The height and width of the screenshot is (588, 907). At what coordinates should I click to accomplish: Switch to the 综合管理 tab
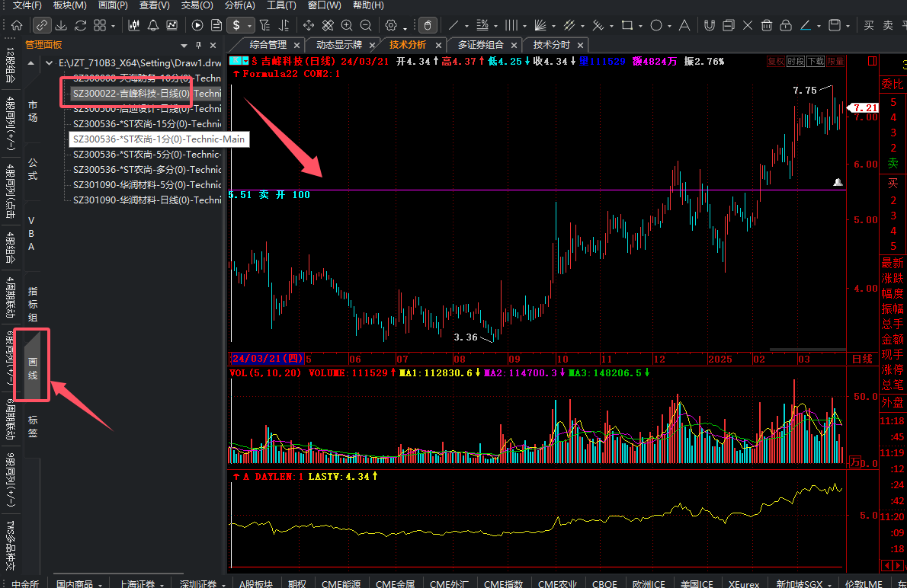(x=268, y=44)
